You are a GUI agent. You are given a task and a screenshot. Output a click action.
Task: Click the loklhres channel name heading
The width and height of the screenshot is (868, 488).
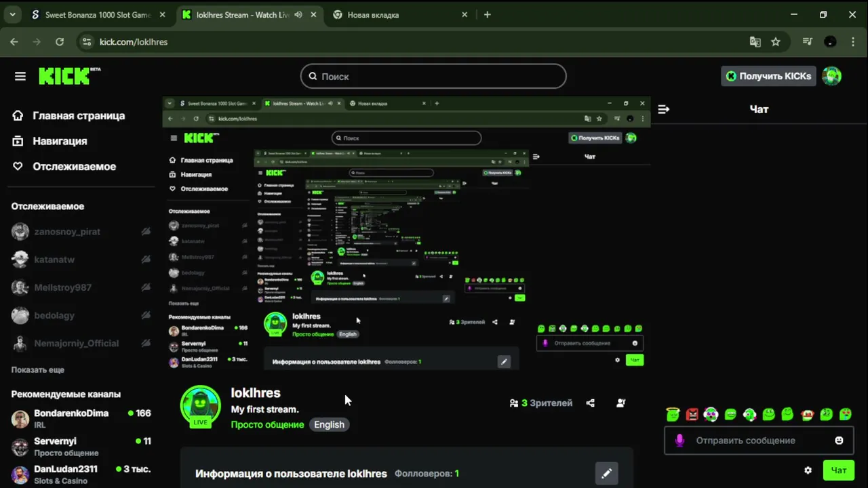pos(256,392)
